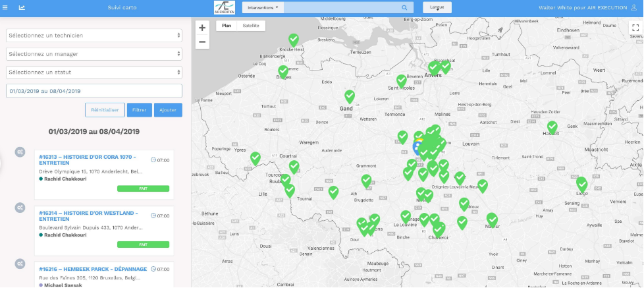644x290 pixels.
Task: Open intervention #16313 Histoire d'Or Cora link
Action: click(x=87, y=160)
